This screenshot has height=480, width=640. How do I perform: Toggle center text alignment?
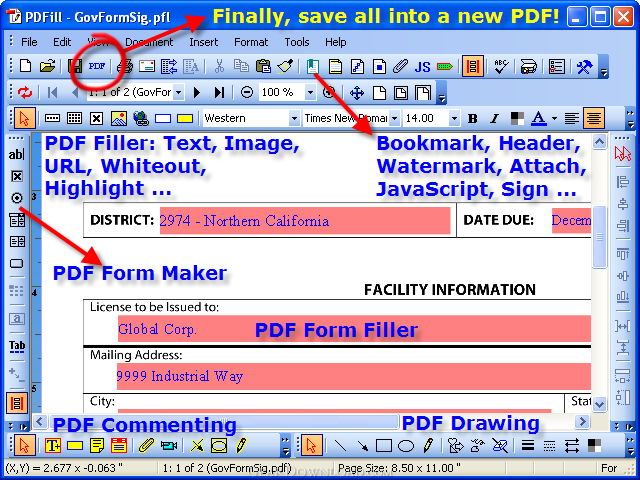[593, 118]
